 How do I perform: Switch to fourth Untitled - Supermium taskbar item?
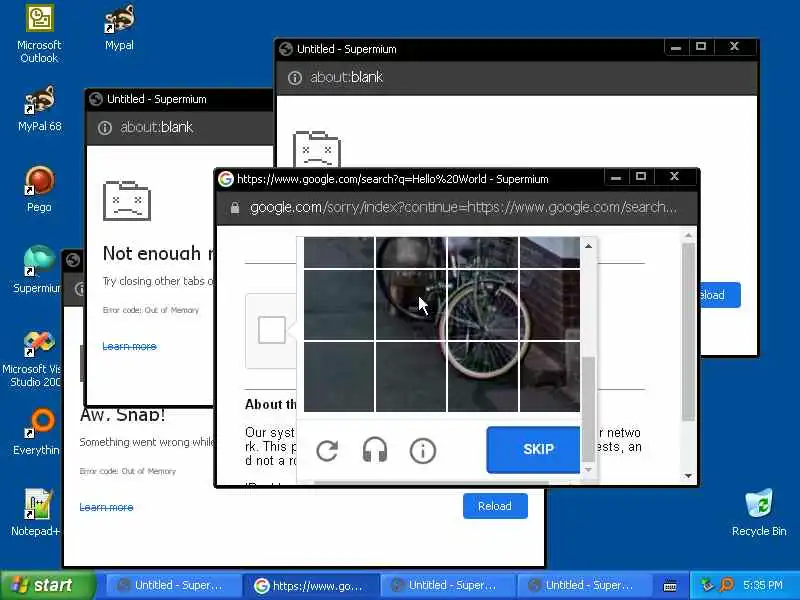tap(583, 585)
